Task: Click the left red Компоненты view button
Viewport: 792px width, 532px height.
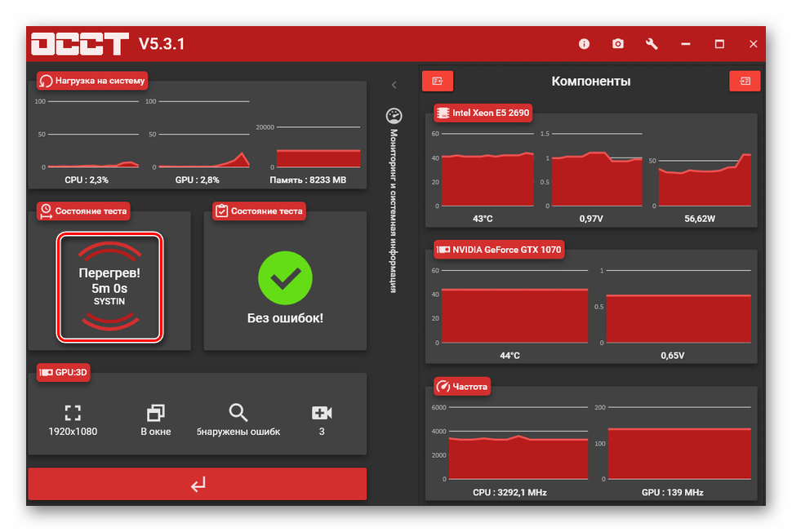Action: click(438, 81)
